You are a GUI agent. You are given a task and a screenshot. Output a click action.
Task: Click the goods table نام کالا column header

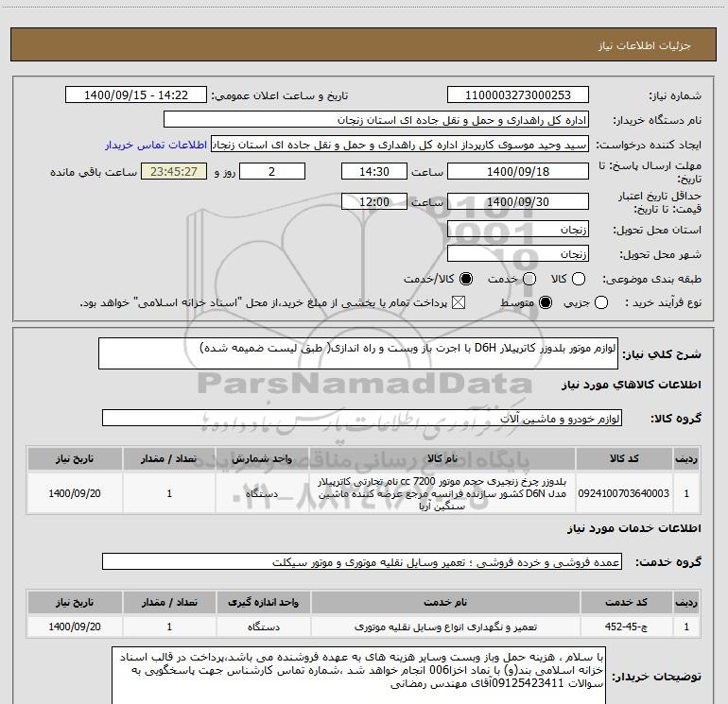tap(442, 458)
